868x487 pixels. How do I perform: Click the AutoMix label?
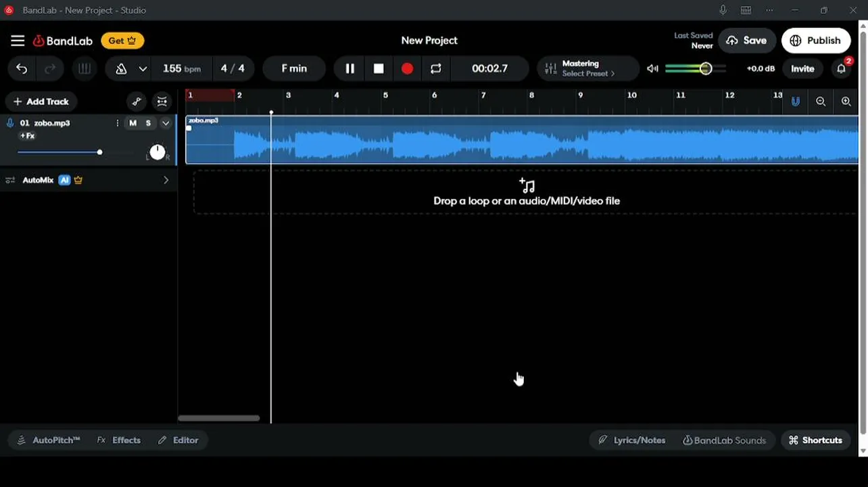(38, 180)
